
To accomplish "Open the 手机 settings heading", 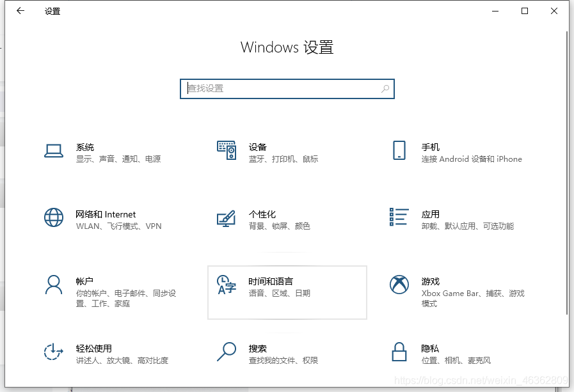I will pyautogui.click(x=431, y=147).
